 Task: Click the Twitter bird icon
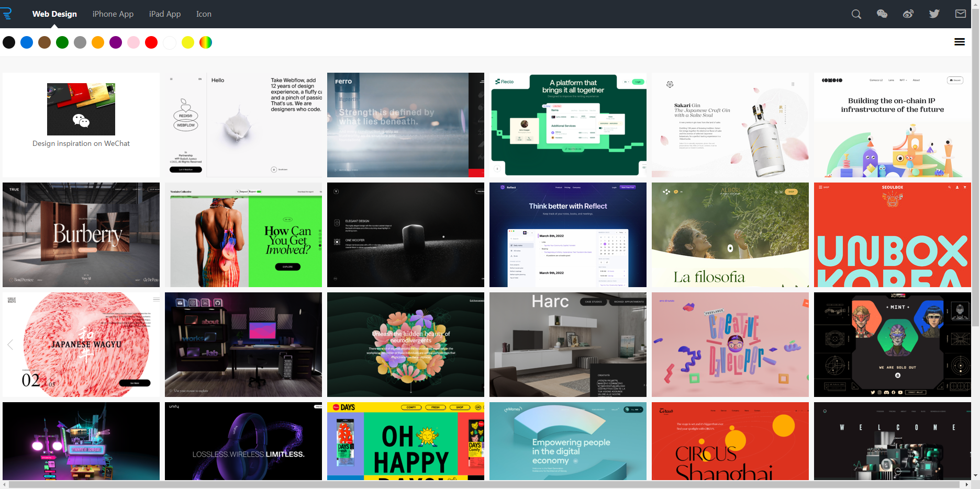pyautogui.click(x=934, y=14)
